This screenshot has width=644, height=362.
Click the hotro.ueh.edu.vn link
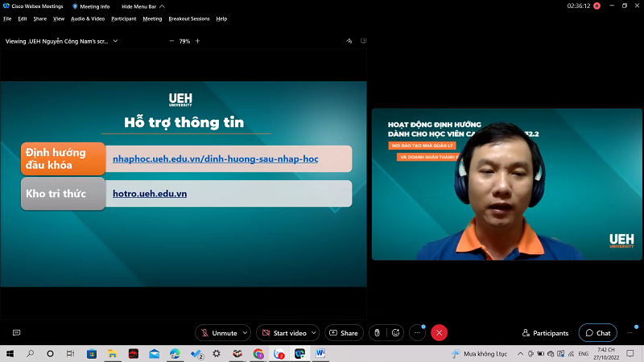(150, 193)
